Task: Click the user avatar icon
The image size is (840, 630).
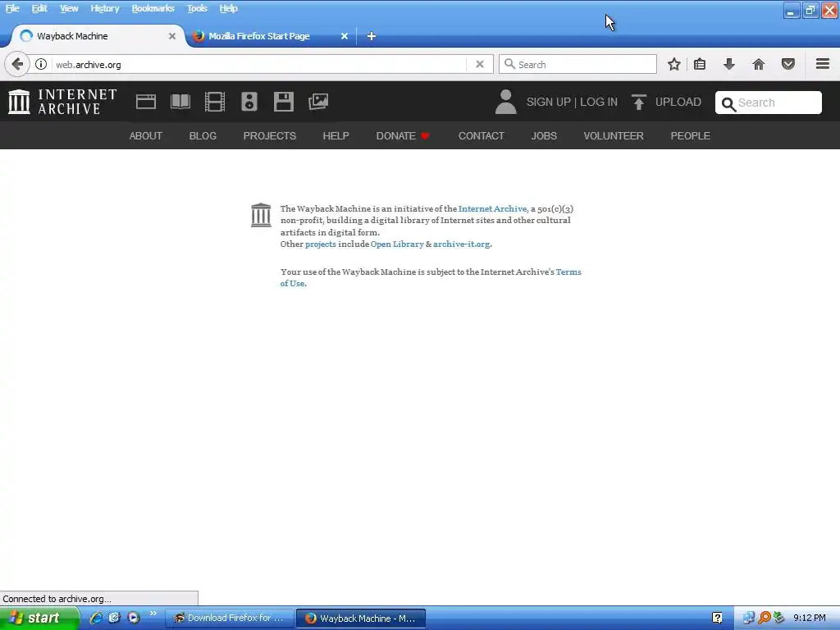Action: coord(505,102)
